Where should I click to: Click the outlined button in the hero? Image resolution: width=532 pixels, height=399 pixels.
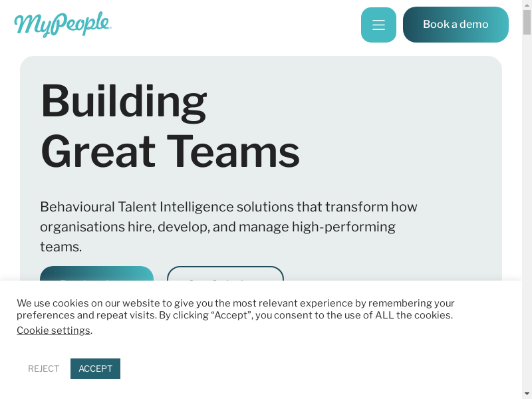[225, 274]
